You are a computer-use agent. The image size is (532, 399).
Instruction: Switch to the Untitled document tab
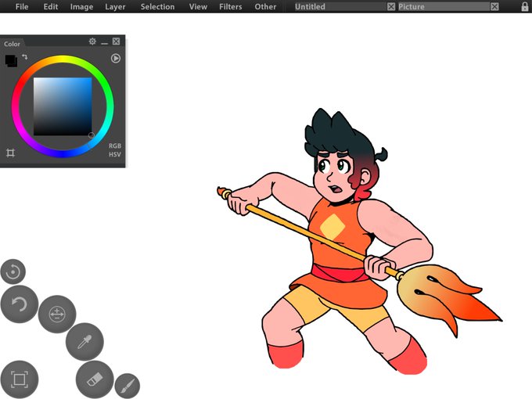[x=340, y=6]
